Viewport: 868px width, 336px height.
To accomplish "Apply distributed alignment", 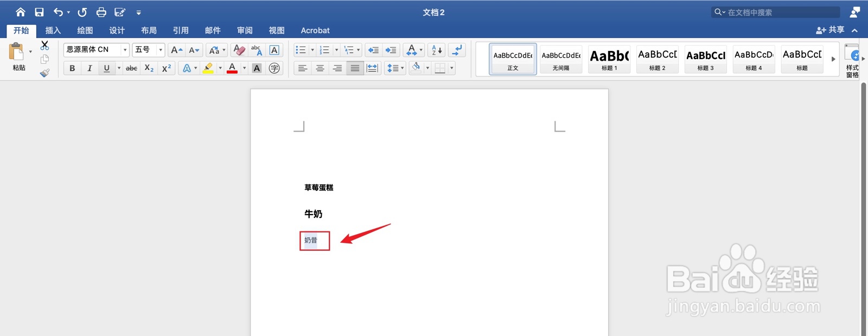I will click(x=372, y=68).
